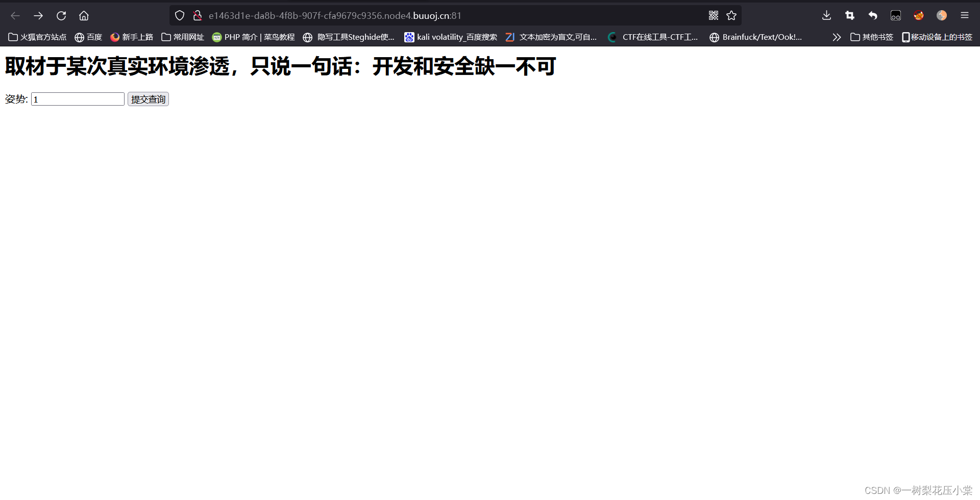Click the 姿势: label text

click(16, 99)
